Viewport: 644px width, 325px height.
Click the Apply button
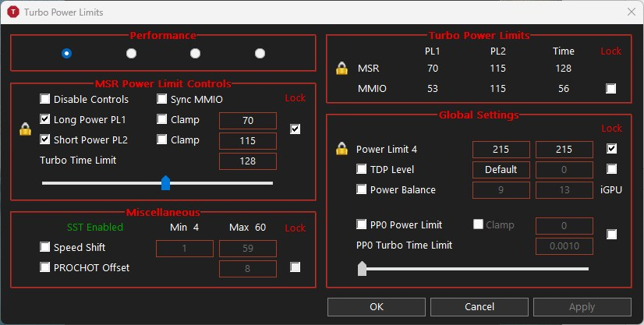tap(582, 307)
